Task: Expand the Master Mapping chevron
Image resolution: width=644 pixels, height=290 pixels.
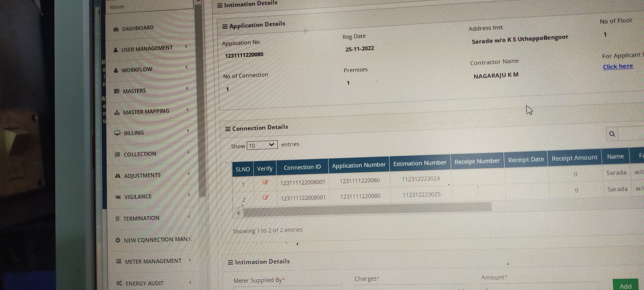Action: tap(188, 110)
